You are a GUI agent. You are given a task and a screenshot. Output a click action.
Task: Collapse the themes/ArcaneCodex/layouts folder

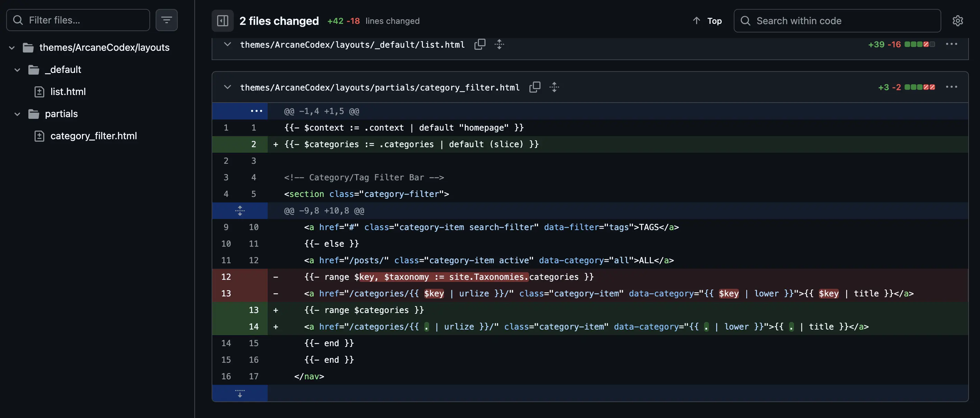tap(12, 48)
